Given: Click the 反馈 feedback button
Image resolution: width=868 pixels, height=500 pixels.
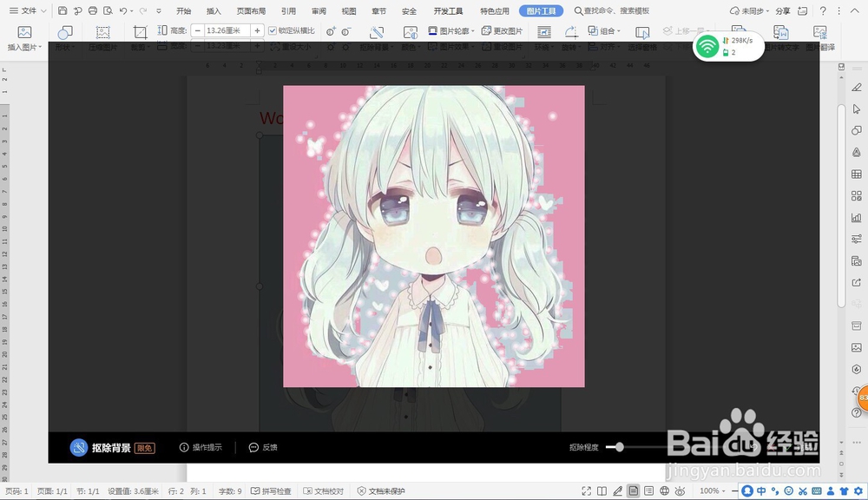Looking at the screenshot, I should click(x=263, y=447).
